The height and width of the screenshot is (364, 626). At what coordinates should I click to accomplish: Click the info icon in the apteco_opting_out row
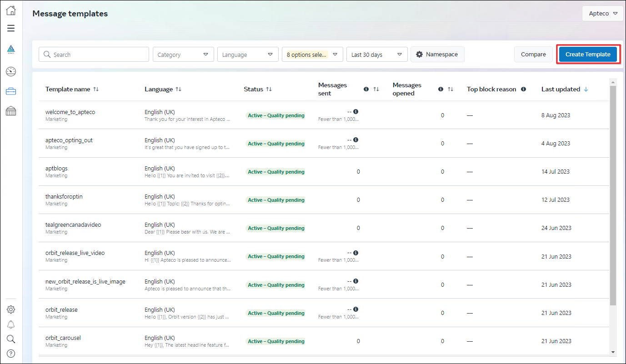(356, 140)
